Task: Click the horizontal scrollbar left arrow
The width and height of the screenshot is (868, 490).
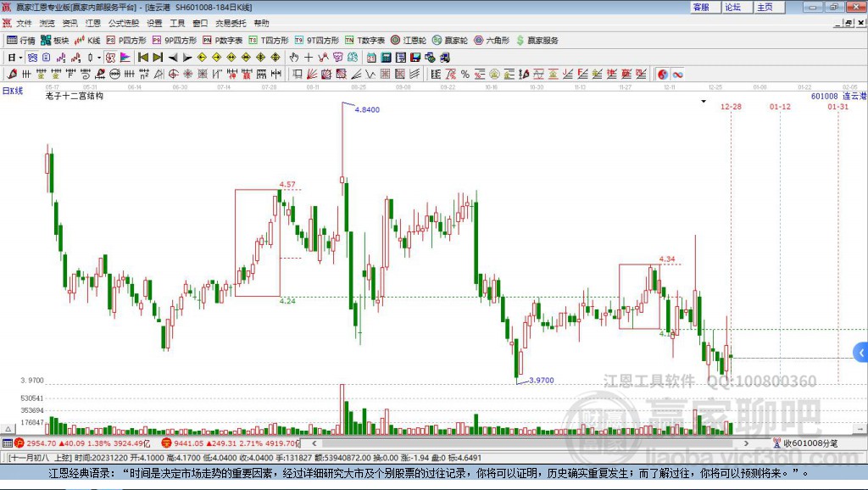Action: (314, 443)
